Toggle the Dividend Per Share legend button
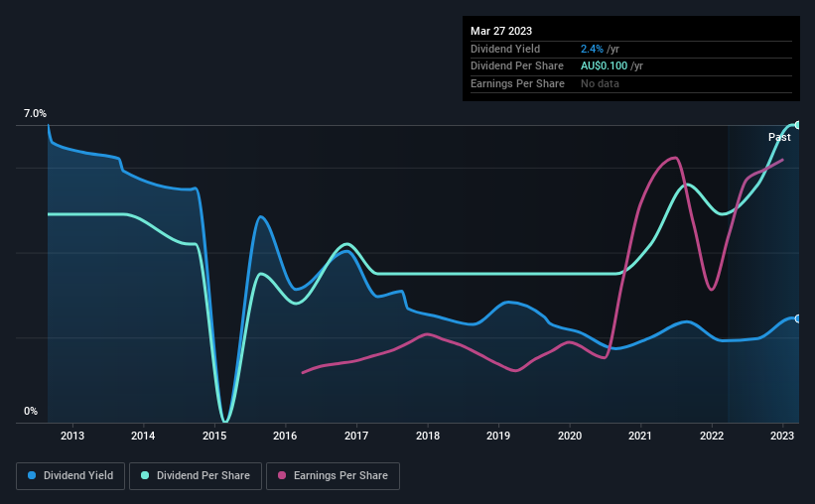The height and width of the screenshot is (504, 815). (196, 476)
